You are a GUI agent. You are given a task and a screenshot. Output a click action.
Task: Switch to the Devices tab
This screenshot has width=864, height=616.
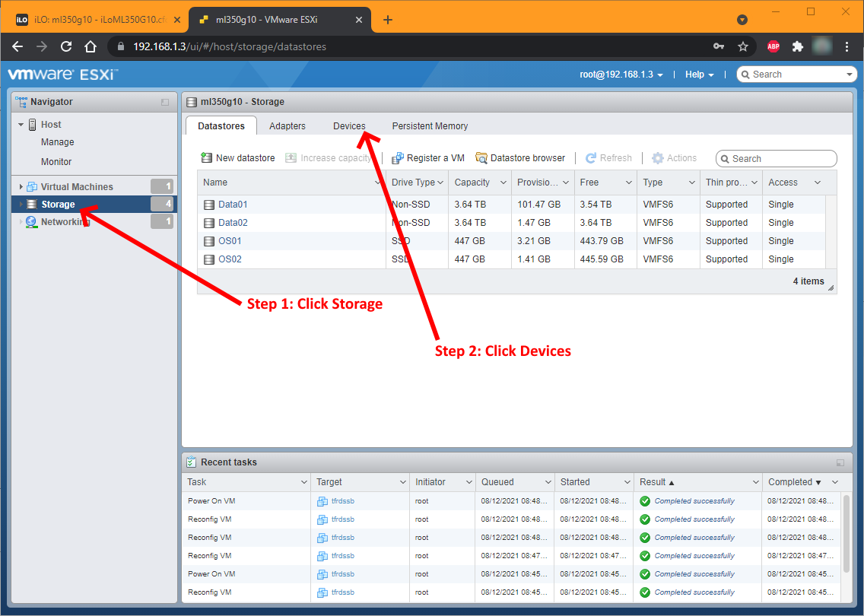coord(349,126)
